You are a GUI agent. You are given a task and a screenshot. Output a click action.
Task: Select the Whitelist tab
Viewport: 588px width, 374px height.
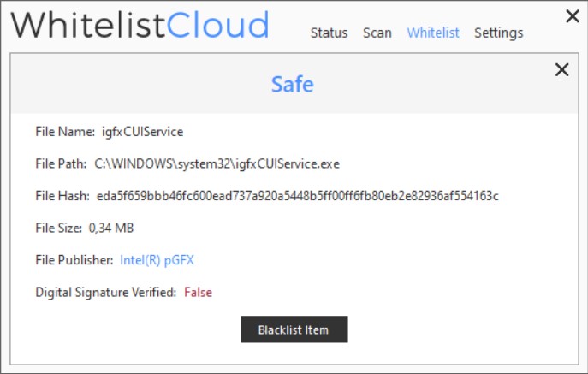tap(433, 33)
